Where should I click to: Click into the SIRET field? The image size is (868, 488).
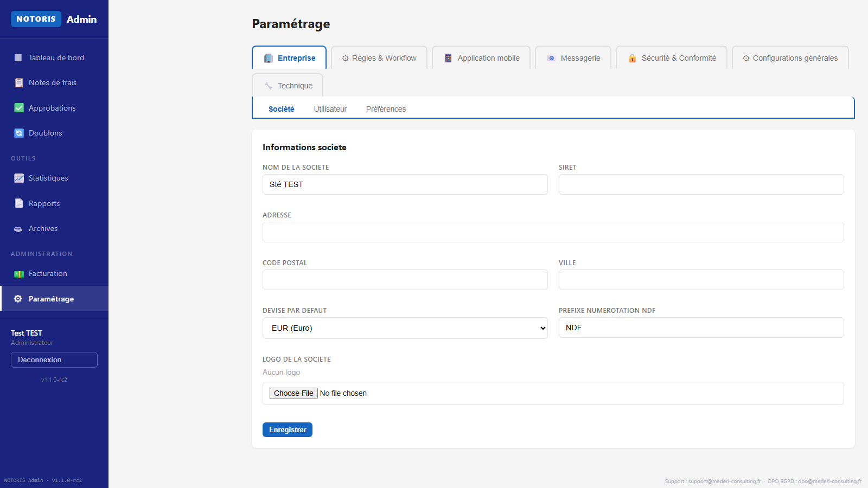coord(701,184)
